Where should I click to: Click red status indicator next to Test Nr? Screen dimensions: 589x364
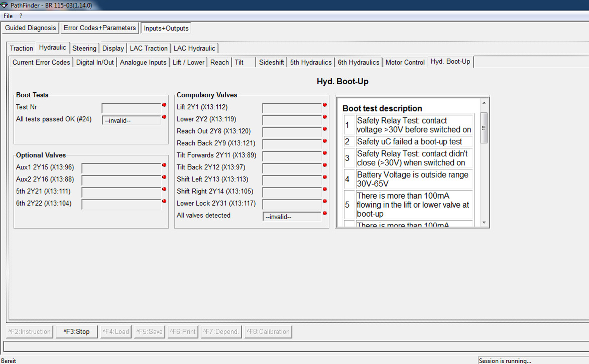click(x=164, y=105)
